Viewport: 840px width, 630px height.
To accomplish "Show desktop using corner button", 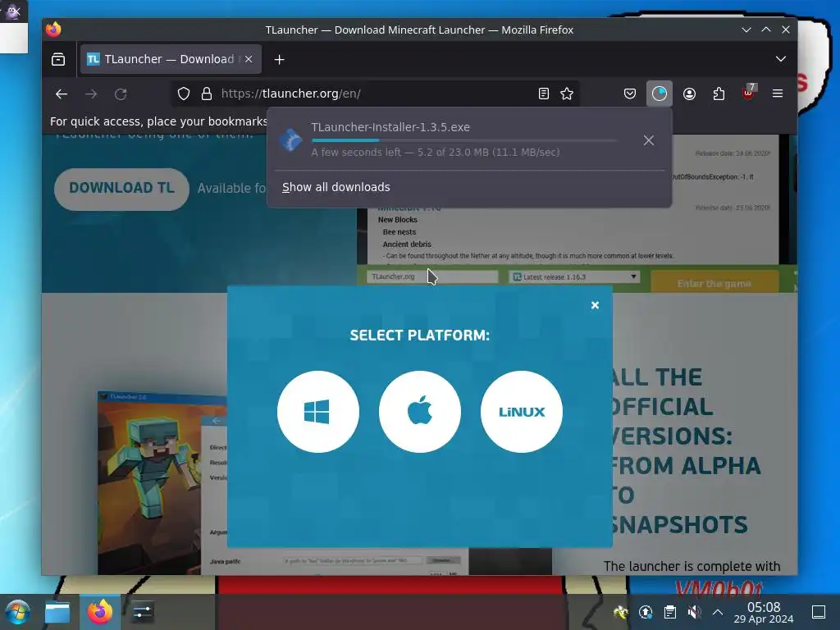I will click(819, 612).
